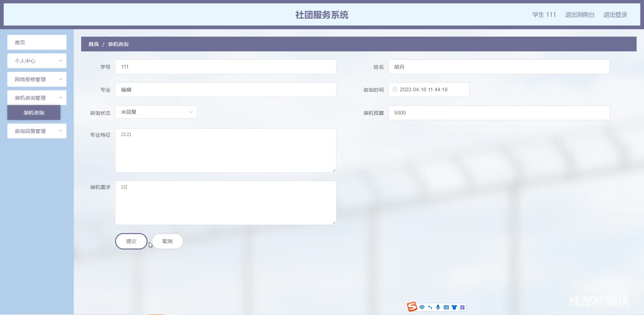Click 退出到前台 in the header
The image size is (644, 315).
[580, 15]
